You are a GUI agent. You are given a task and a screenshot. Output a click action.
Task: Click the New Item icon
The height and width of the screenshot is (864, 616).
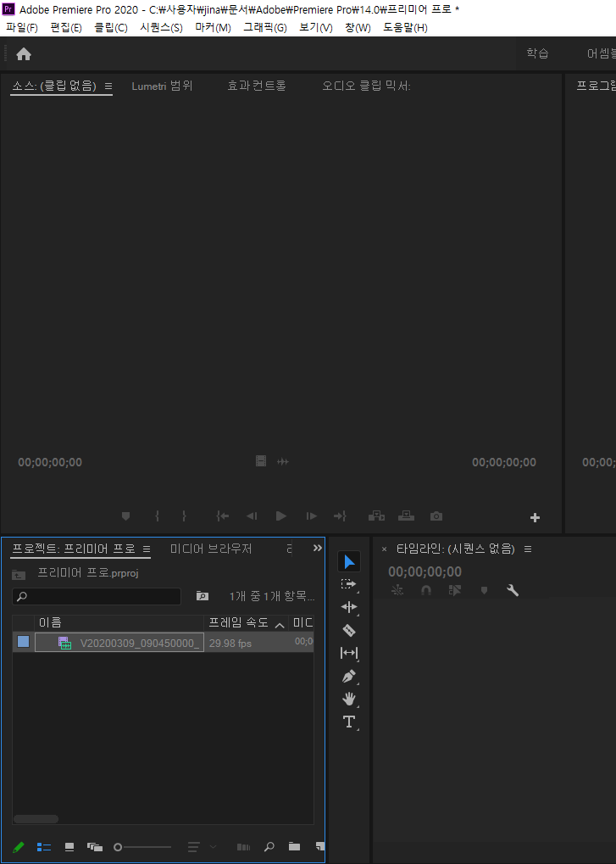pos(319,846)
